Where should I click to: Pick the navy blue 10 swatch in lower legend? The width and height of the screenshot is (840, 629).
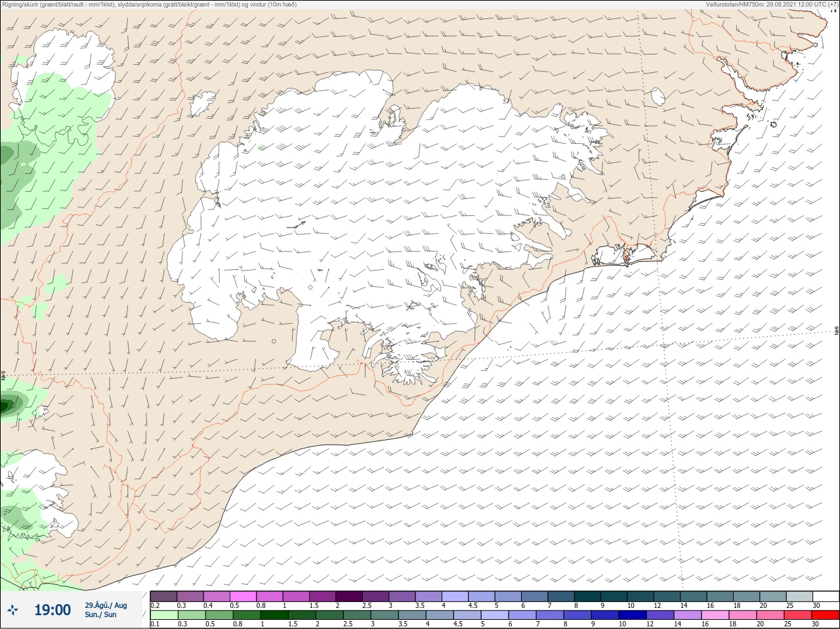pyautogui.click(x=632, y=615)
